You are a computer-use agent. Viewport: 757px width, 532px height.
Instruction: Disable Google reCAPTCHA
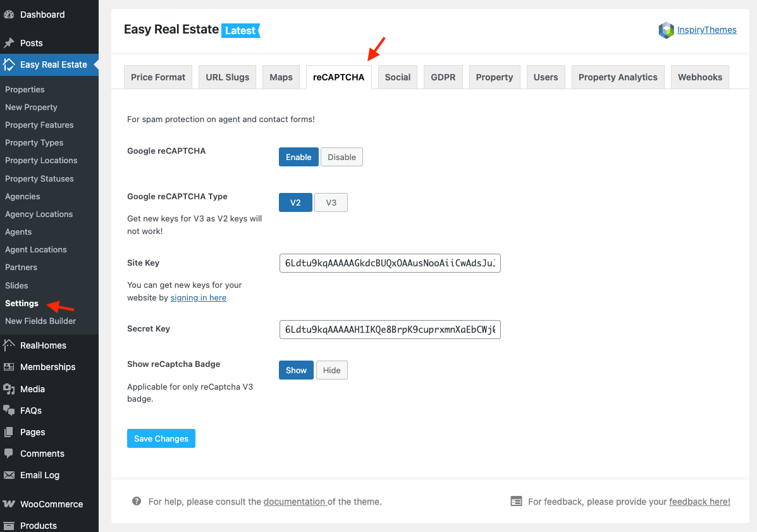342,157
